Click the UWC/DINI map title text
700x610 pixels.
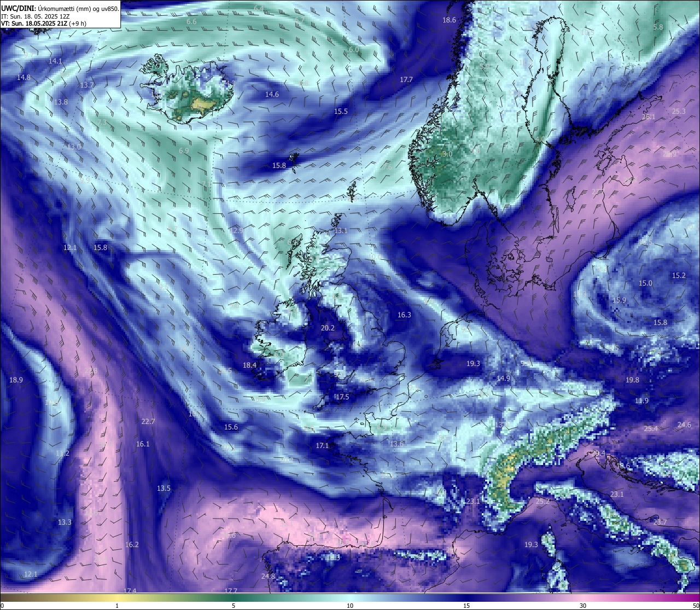click(x=60, y=8)
